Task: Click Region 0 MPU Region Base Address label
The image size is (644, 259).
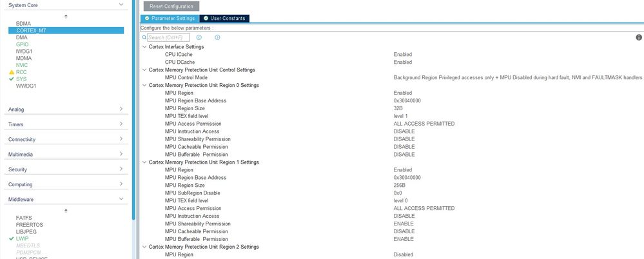Action: [195, 101]
